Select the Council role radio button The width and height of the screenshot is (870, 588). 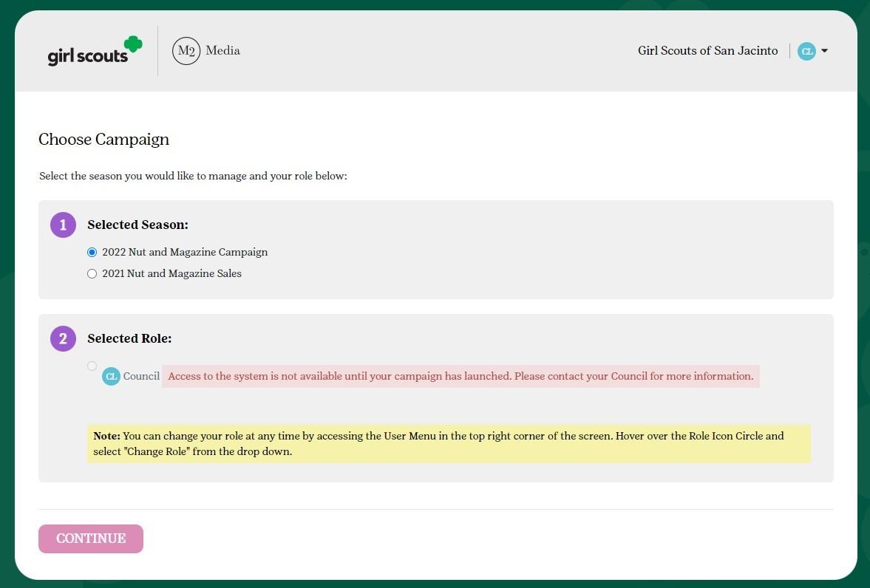click(x=92, y=366)
